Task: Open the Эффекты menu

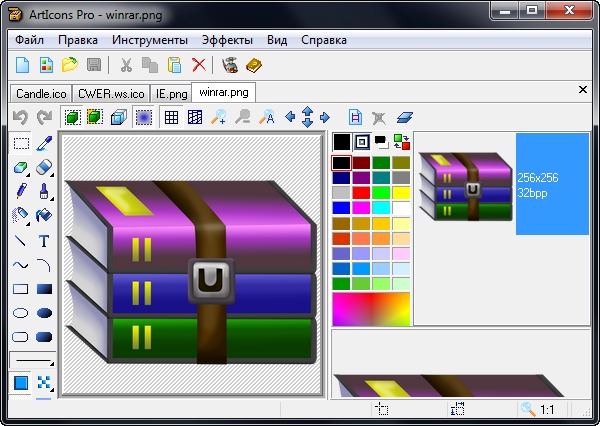Action: 227,40
